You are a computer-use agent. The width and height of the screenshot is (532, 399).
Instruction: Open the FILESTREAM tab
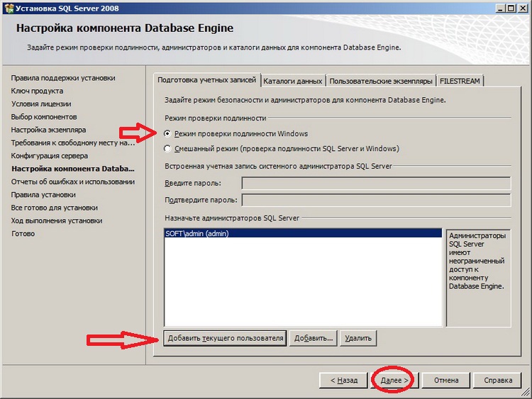coord(460,81)
